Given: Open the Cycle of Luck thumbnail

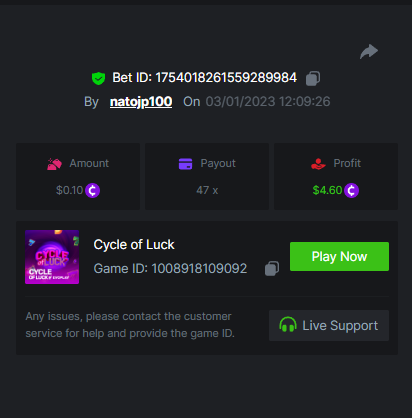Looking at the screenshot, I should click(x=52, y=257).
